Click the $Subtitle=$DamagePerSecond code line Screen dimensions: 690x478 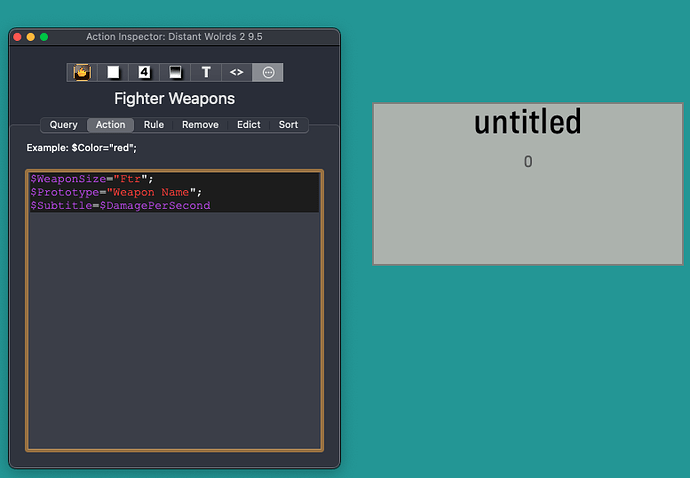coord(120,206)
